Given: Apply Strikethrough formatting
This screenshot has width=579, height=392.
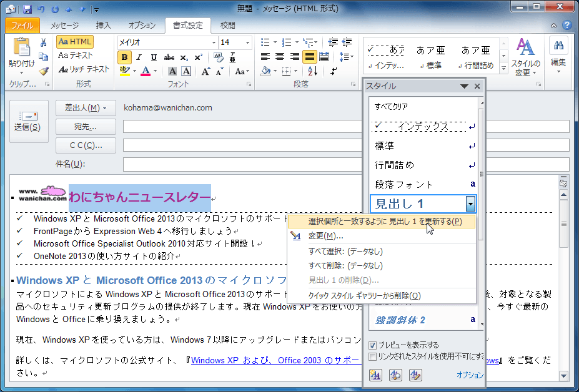Looking at the screenshot, I should pos(169,57).
